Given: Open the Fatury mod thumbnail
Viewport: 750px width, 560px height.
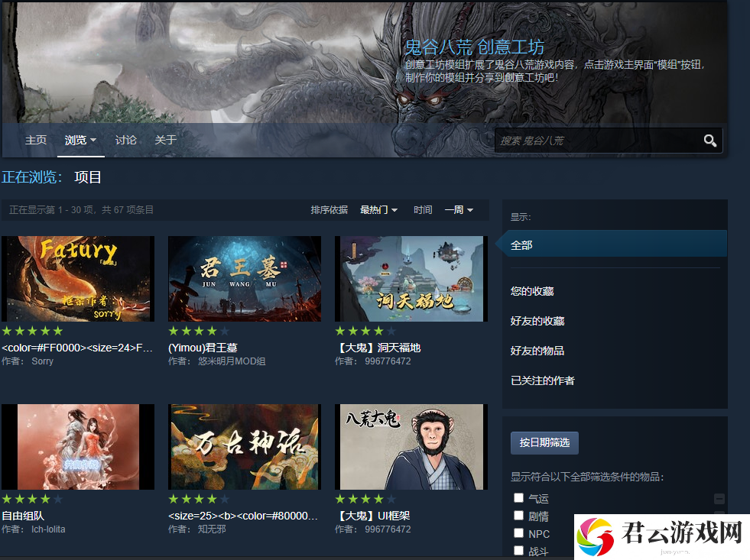Looking at the screenshot, I should (78, 279).
